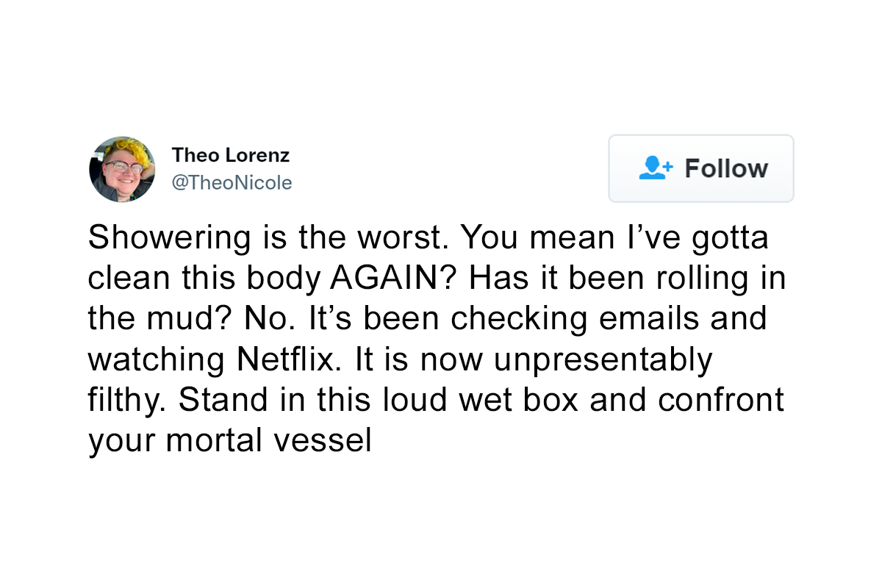The image size is (882, 588).
Task: Click the display name Theo Lorenz
Action: pos(230,155)
